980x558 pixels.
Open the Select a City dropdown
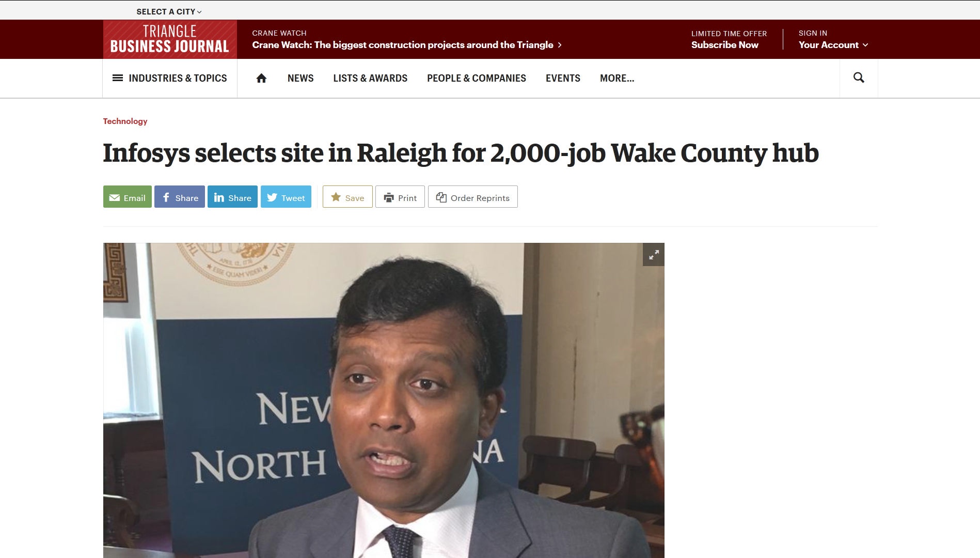169,11
